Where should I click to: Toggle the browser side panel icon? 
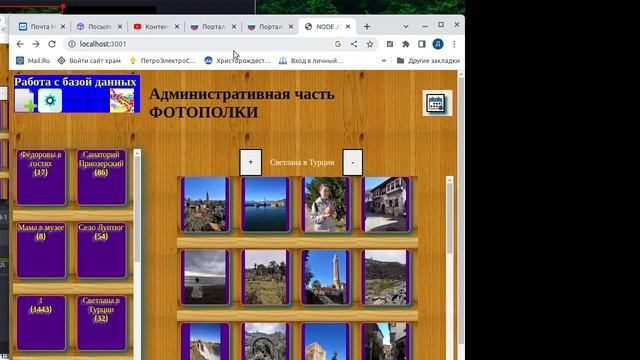coord(422,44)
